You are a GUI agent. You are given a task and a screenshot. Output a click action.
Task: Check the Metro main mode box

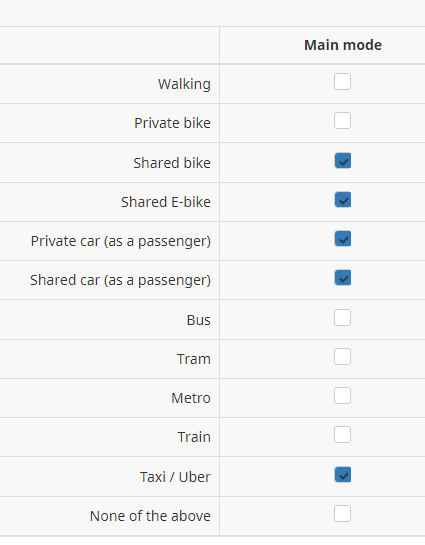click(342, 396)
